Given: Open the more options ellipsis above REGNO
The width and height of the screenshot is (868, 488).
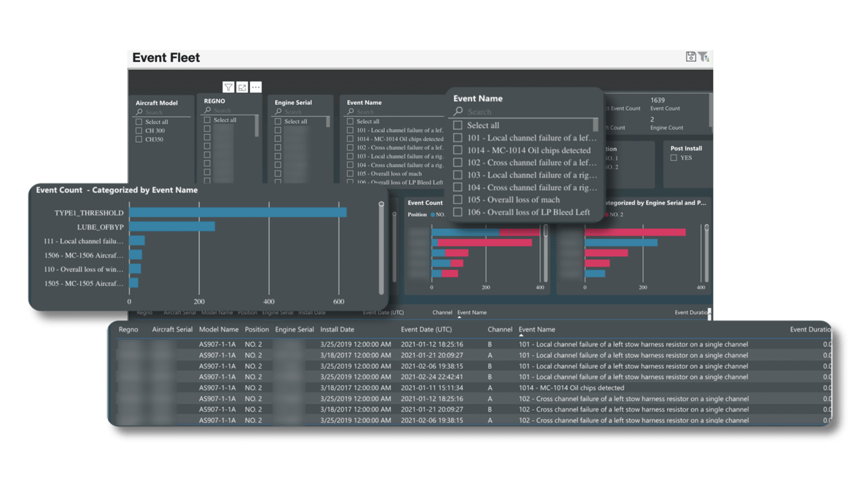Looking at the screenshot, I should pyautogui.click(x=256, y=87).
